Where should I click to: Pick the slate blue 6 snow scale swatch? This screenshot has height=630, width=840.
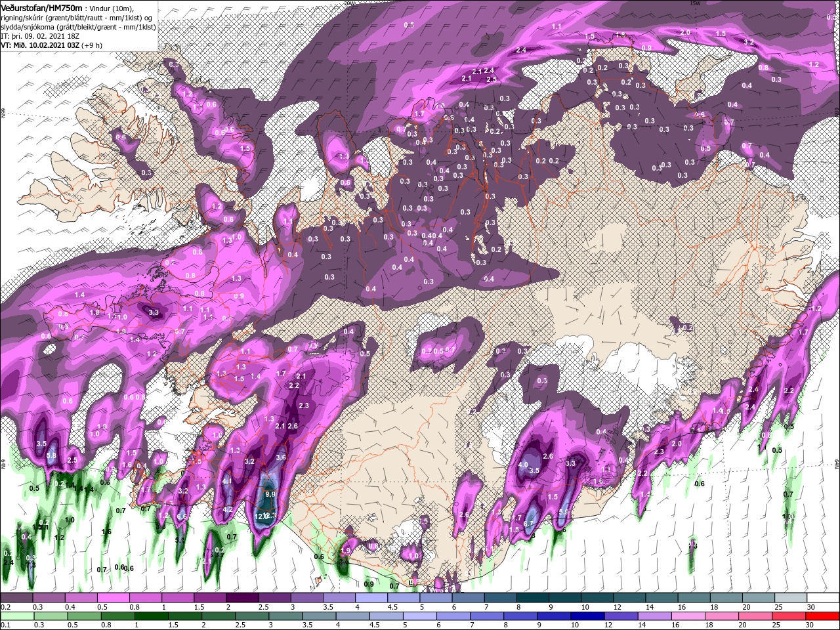(468, 597)
